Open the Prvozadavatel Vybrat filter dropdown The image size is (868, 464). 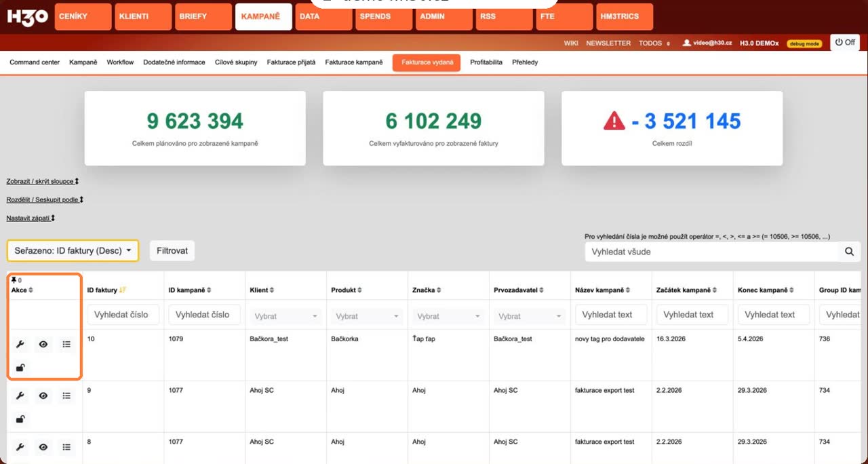(x=530, y=316)
